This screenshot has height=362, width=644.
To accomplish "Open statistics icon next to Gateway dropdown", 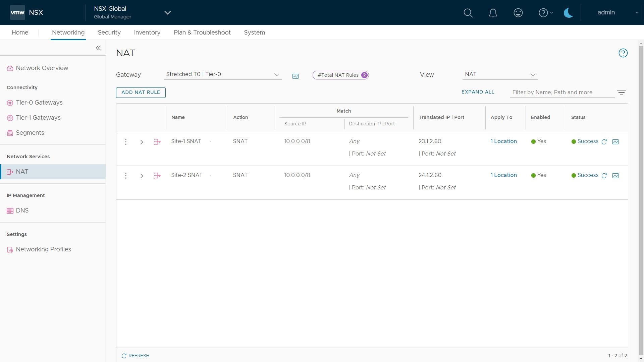I will (x=295, y=76).
